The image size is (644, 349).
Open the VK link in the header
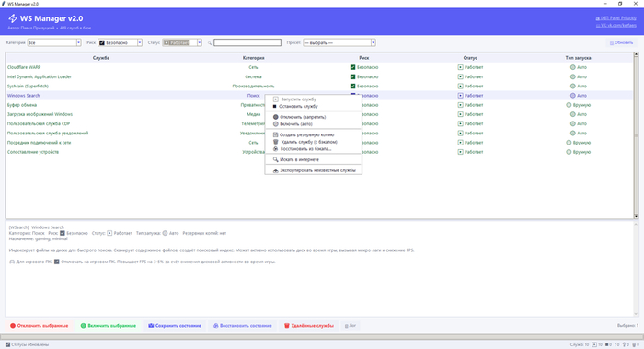(x=615, y=25)
